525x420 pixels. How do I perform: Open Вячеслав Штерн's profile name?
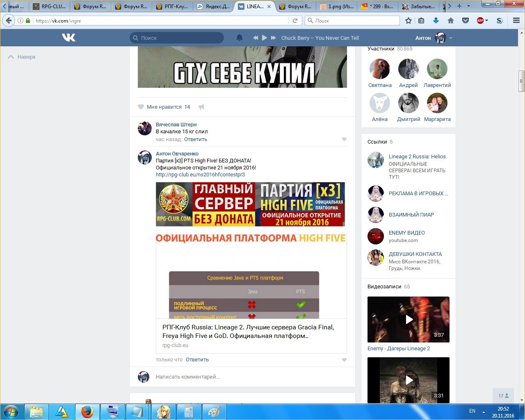[x=176, y=125]
